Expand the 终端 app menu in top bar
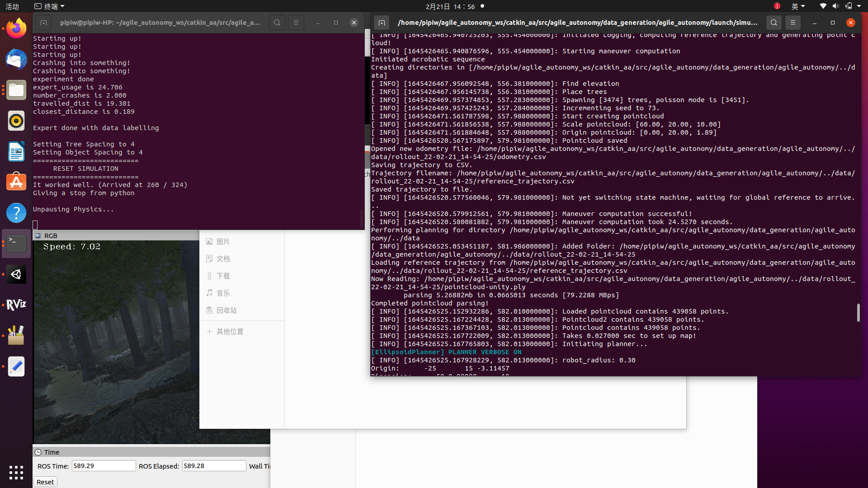868x488 pixels. pyautogui.click(x=50, y=6)
